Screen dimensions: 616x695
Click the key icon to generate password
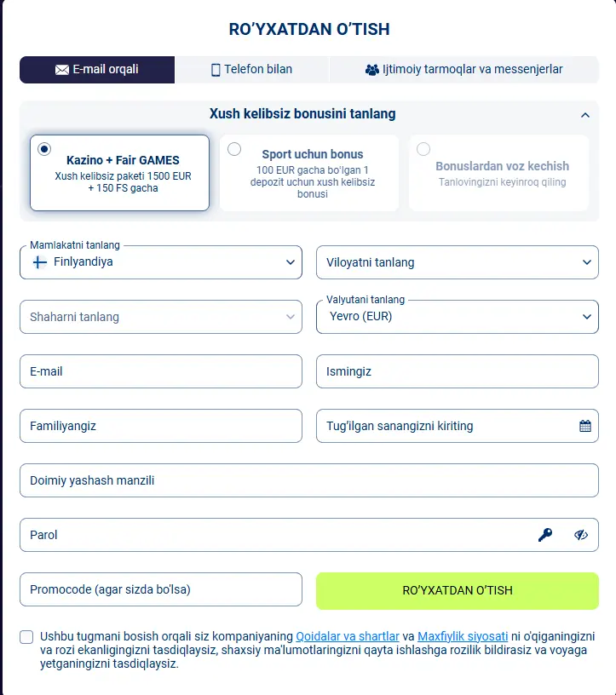coord(545,535)
